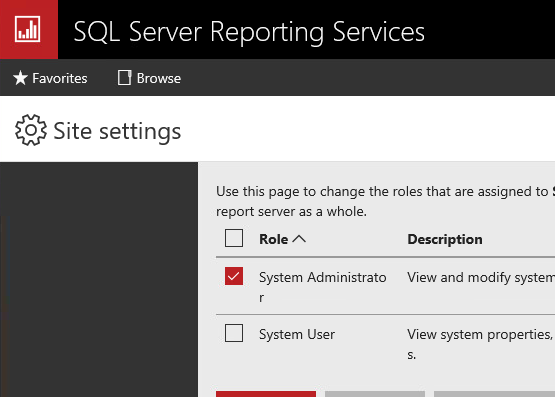555x397 pixels.
Task: Open the Favorites menu item
Action: pos(50,78)
